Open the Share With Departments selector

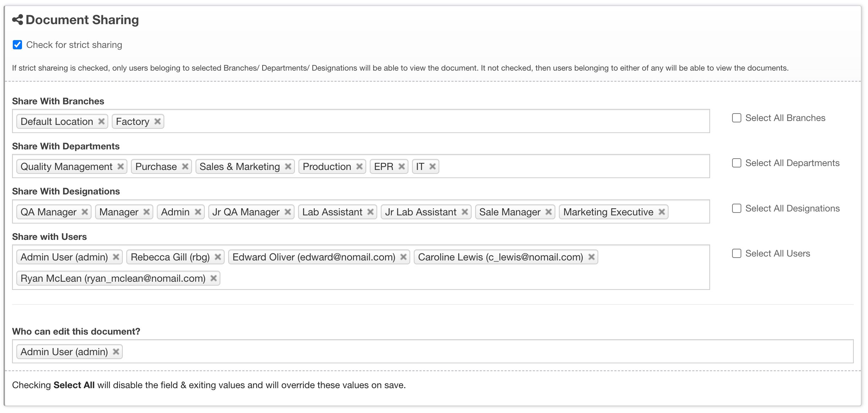pos(568,166)
